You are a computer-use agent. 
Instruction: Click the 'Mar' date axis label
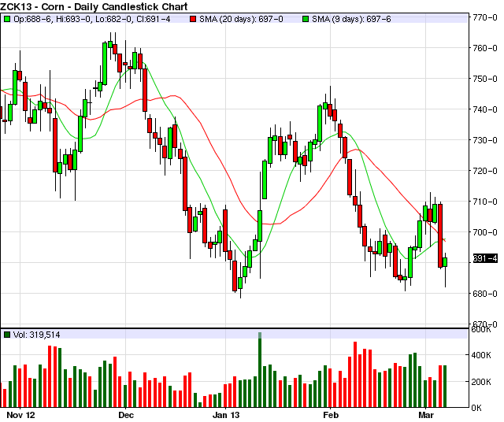426,415
